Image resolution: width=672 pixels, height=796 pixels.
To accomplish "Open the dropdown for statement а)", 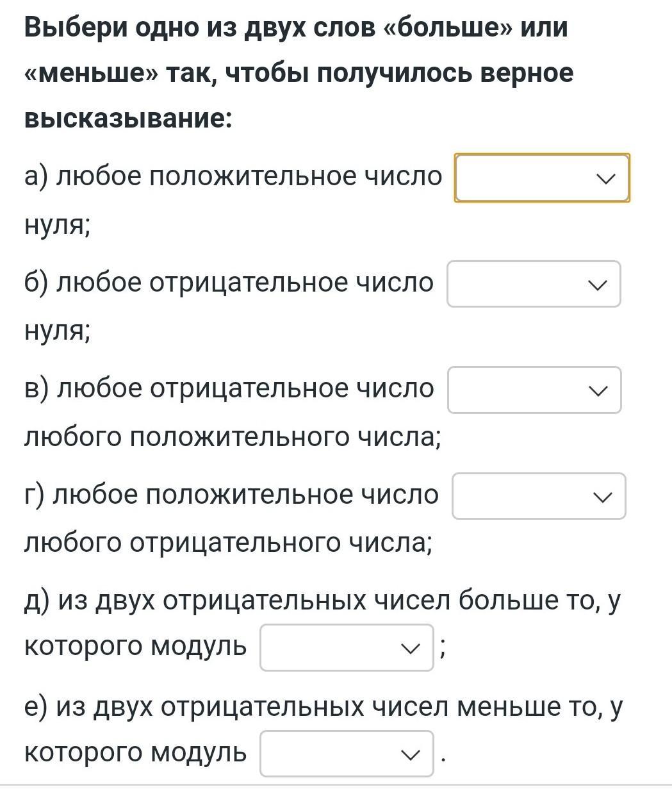I will pos(541,178).
